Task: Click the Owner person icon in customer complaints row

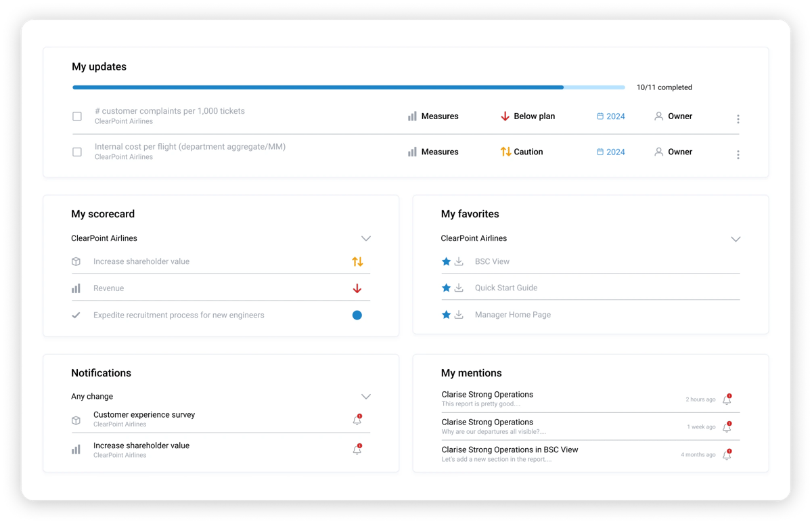Action: (658, 116)
